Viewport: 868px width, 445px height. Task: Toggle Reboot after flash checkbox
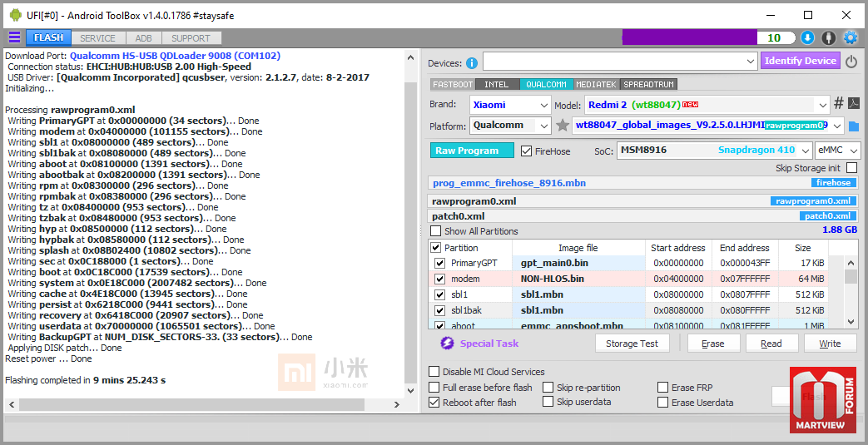[x=434, y=403]
